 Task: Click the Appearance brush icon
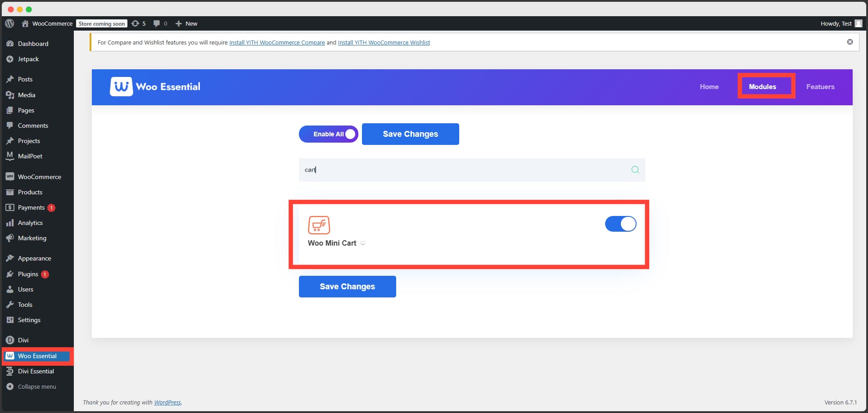10,258
